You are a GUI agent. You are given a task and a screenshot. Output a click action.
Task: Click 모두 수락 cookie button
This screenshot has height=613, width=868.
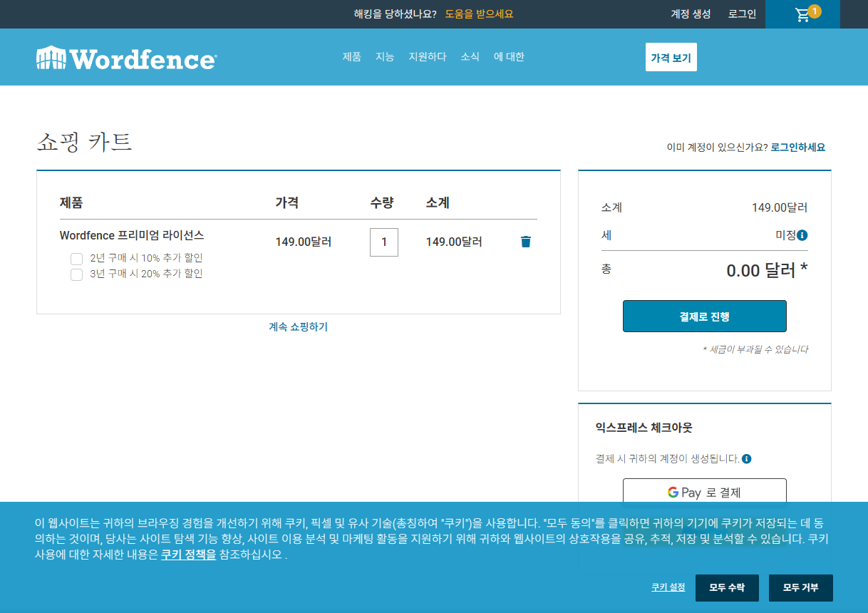[x=727, y=588]
